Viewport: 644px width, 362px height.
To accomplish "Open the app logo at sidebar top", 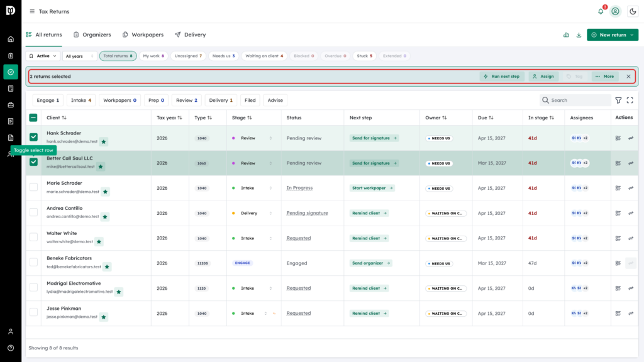I will click(11, 10).
